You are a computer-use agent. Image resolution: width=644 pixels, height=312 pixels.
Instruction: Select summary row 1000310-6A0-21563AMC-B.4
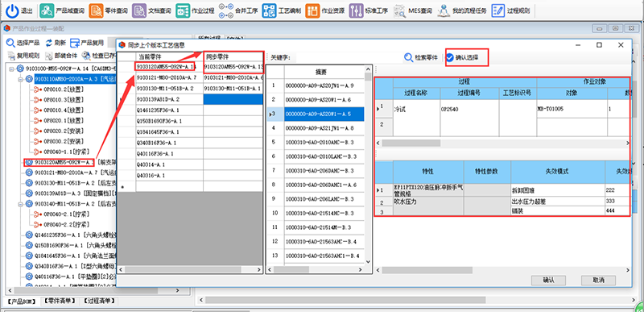click(x=324, y=241)
